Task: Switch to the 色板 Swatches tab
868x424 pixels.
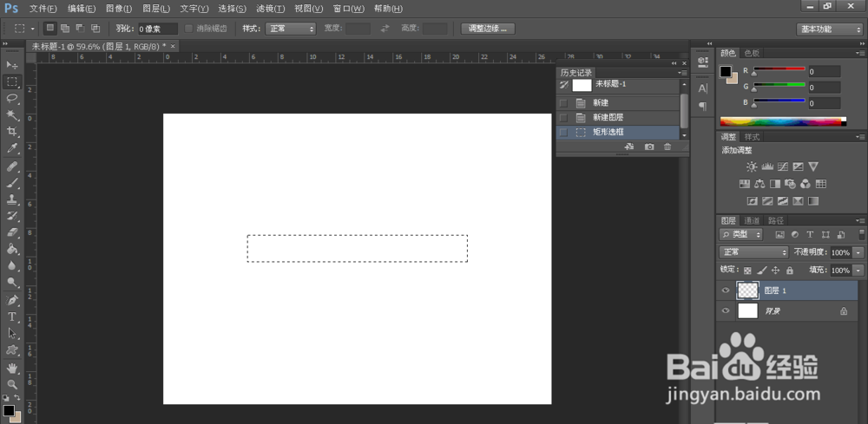Action: [x=752, y=53]
